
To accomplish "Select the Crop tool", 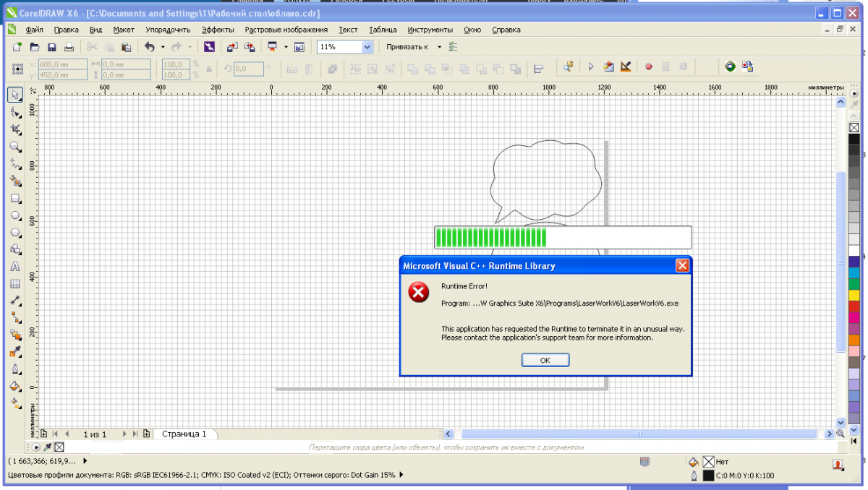I will click(x=15, y=129).
